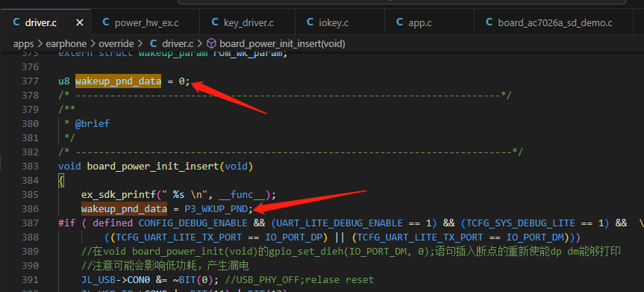Image resolution: width=644 pixels, height=292 pixels.
Task: Select the earphone breadcrumb segment
Action: pos(66,43)
